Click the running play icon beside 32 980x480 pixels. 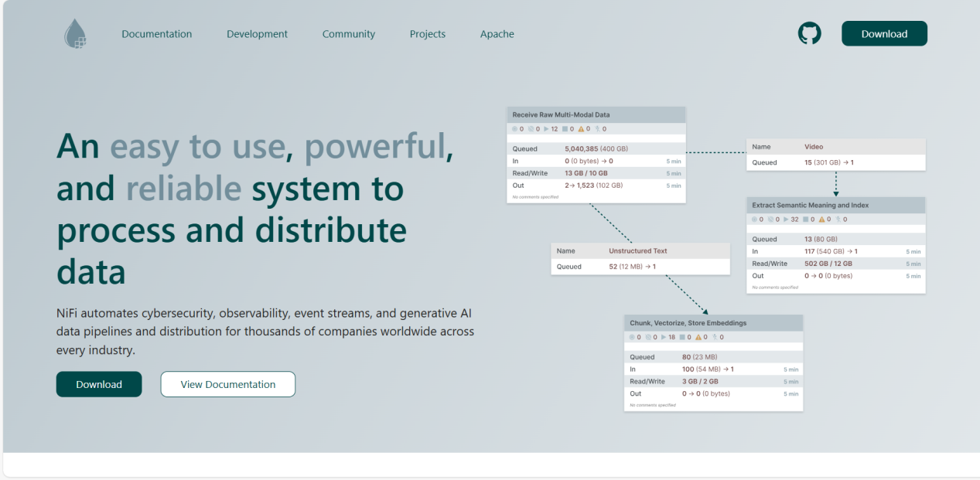pyautogui.click(x=785, y=220)
